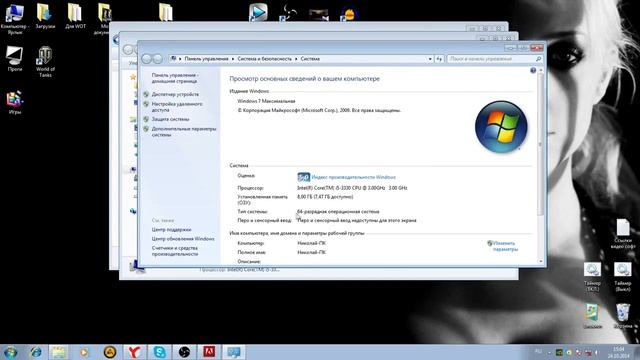Click Система breadcrumb segment

click(310, 59)
